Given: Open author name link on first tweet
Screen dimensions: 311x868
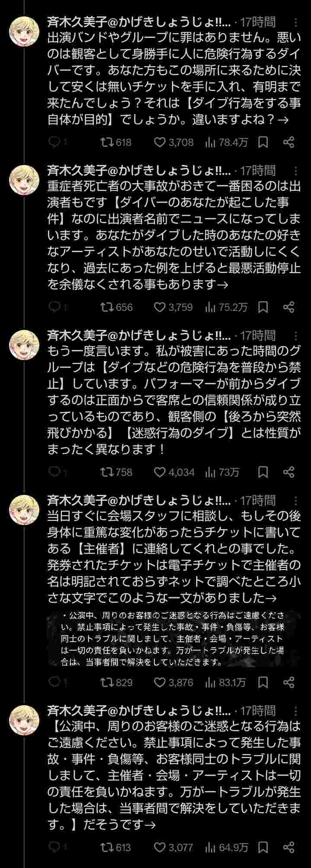Looking at the screenshot, I should (x=139, y=22).
